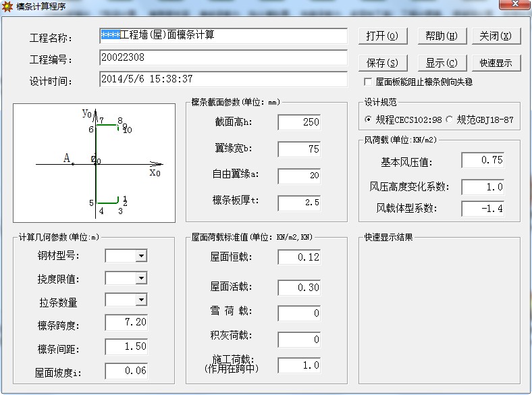
Task: Click the purlin cross-section diagram
Action: coord(94,163)
